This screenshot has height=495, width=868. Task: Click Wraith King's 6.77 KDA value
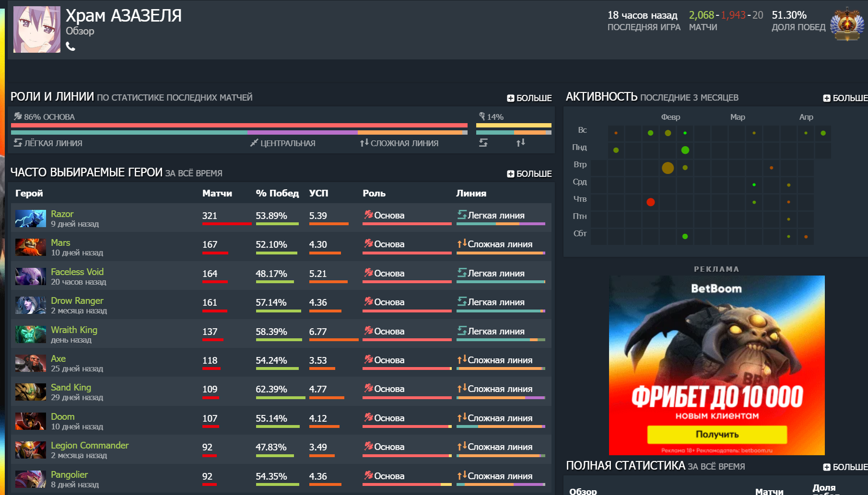pos(318,332)
